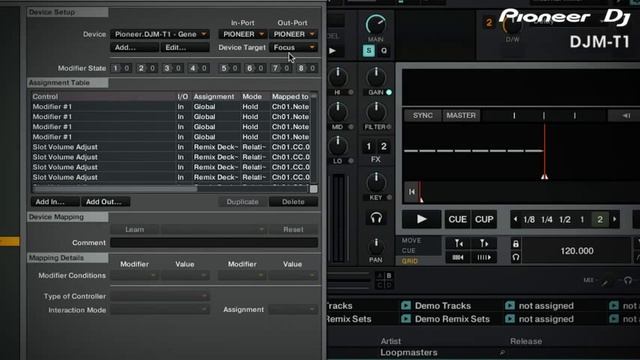Image resolution: width=640 pixels, height=360 pixels.
Task: Click the Learn button
Action: tap(135, 229)
